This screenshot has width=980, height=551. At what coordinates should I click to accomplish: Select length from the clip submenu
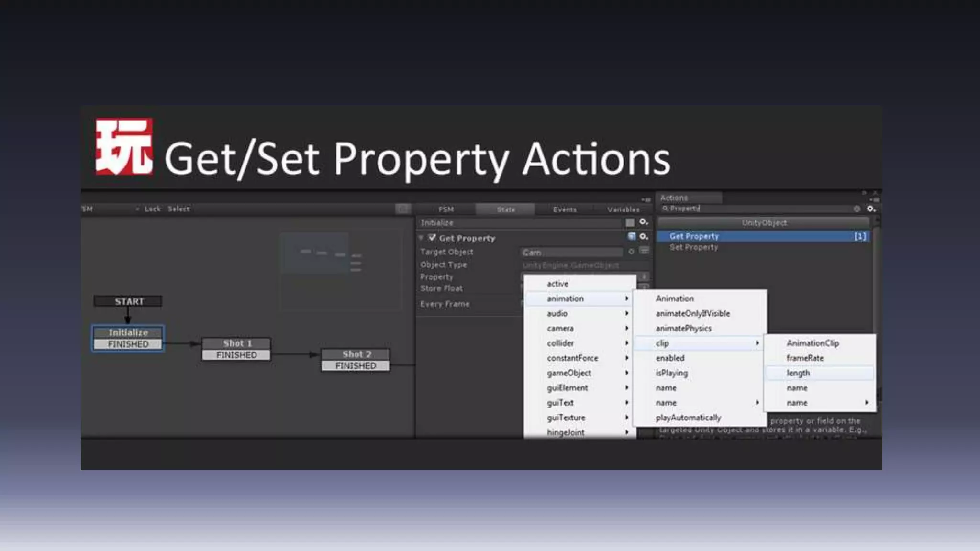coord(798,373)
